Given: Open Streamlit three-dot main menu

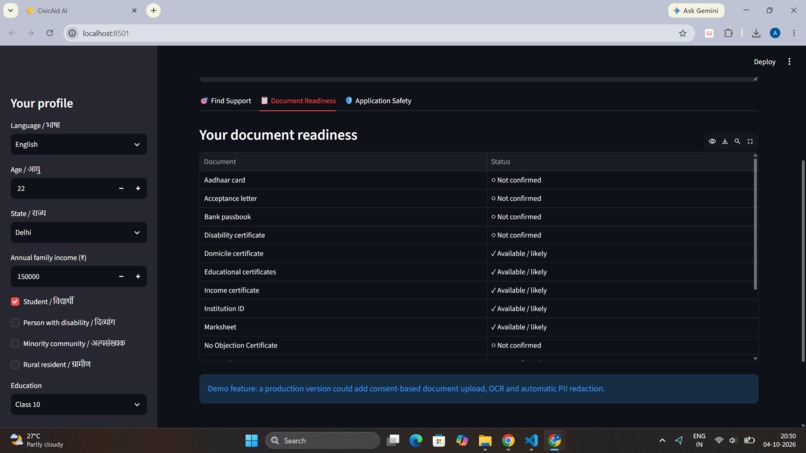Looking at the screenshot, I should (x=789, y=62).
